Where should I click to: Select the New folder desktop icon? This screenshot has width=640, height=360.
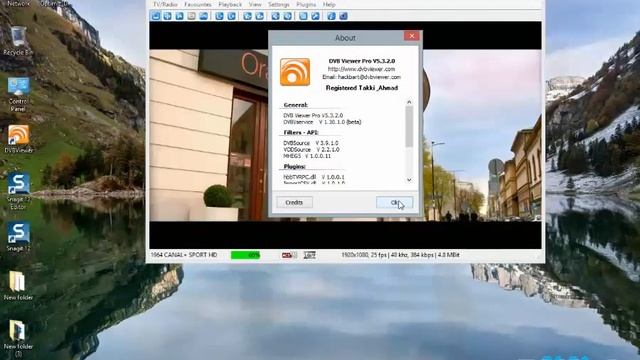tap(18, 286)
